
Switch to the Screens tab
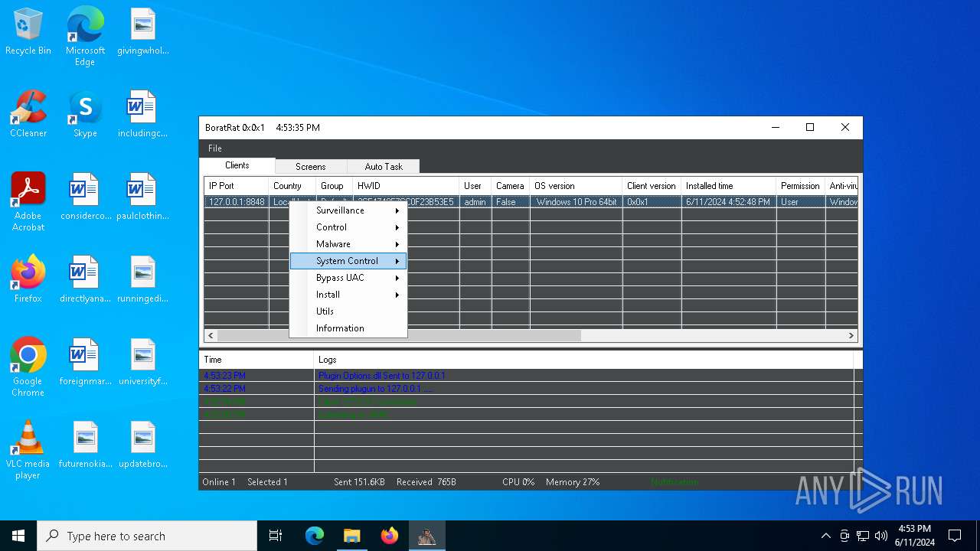click(x=311, y=166)
